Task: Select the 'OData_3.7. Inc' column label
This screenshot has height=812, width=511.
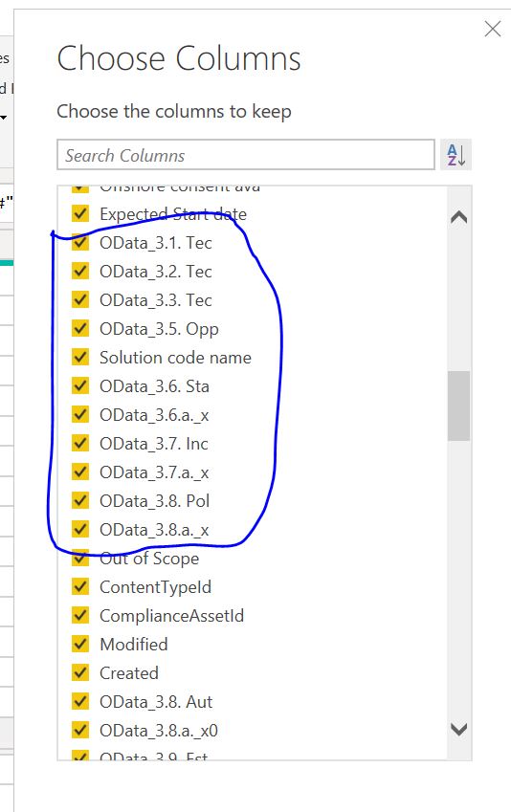Action: coord(154,444)
